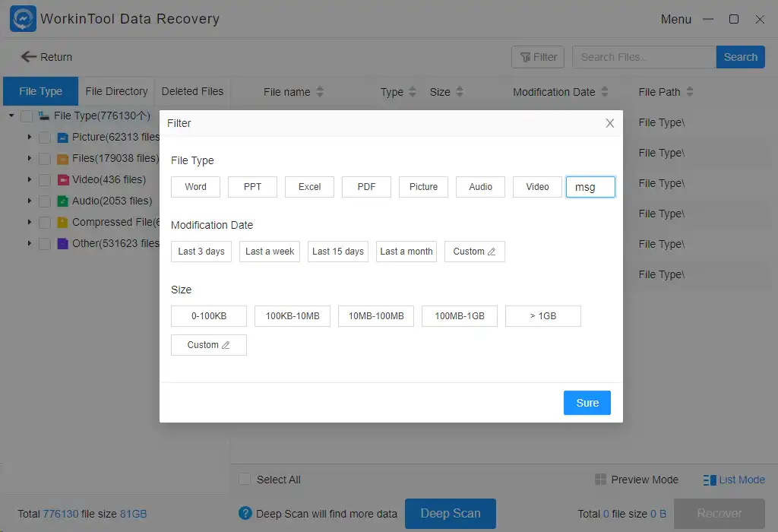Filter size 100KB-10MB
The height and width of the screenshot is (532, 778).
(x=293, y=316)
